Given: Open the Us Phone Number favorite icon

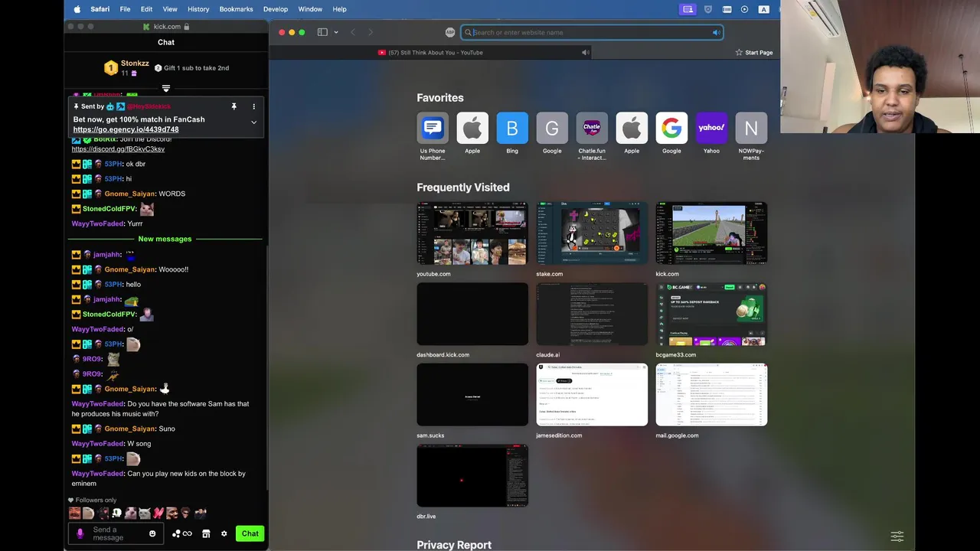Looking at the screenshot, I should [433, 128].
